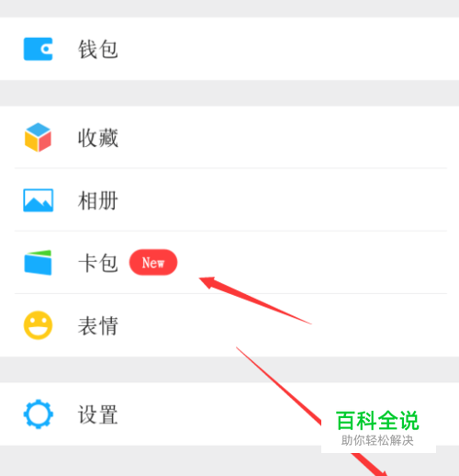Tap empty area of 相册 row
Screen dimensions: 459x476
(275, 200)
